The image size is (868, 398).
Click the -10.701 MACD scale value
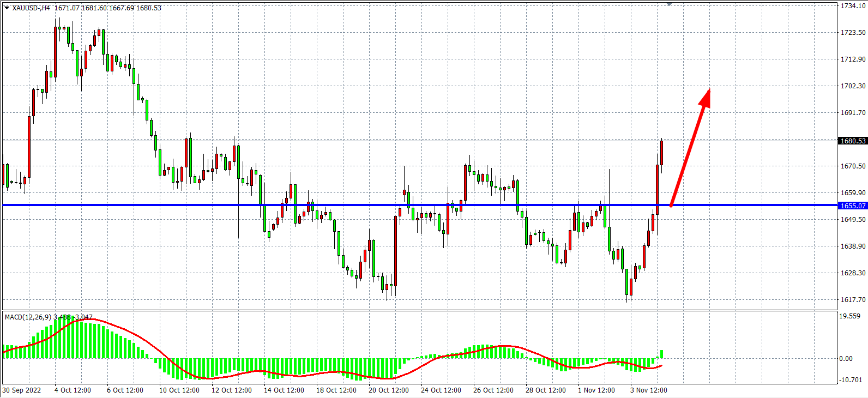[851, 379]
